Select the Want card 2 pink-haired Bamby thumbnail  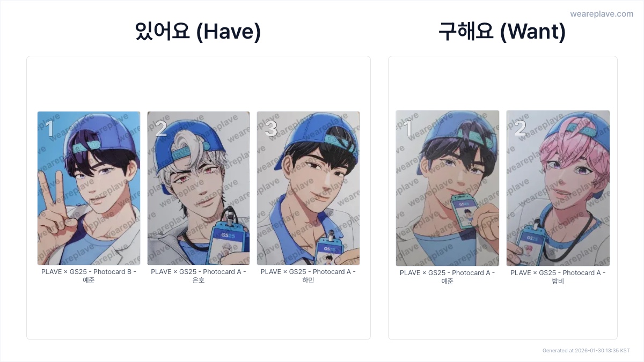coord(558,188)
